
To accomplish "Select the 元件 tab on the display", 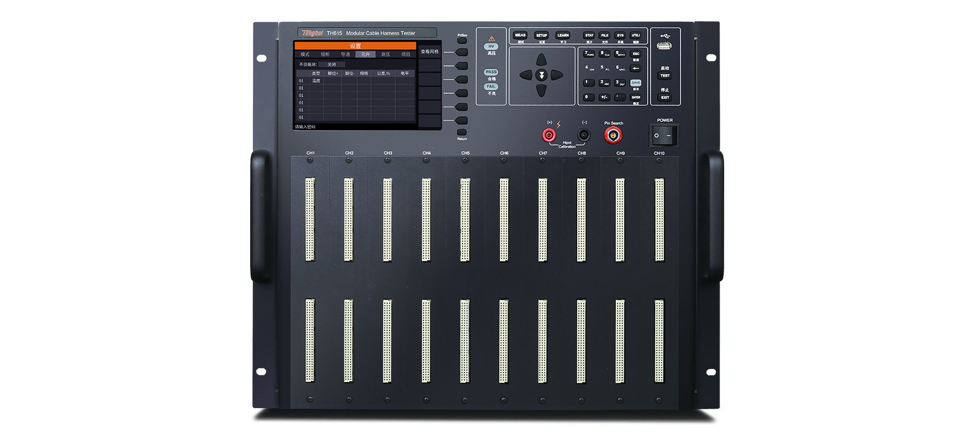I will (365, 55).
